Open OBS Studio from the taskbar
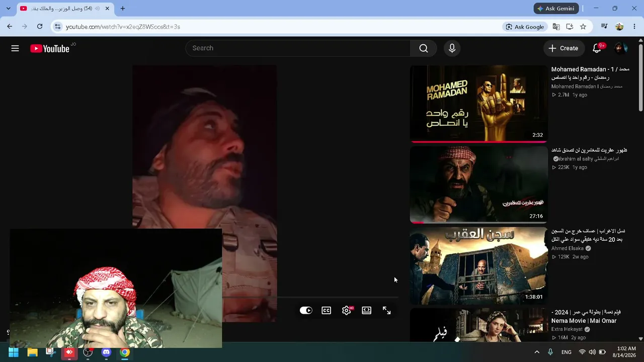Screen dimensions: 644x362 coord(88,352)
